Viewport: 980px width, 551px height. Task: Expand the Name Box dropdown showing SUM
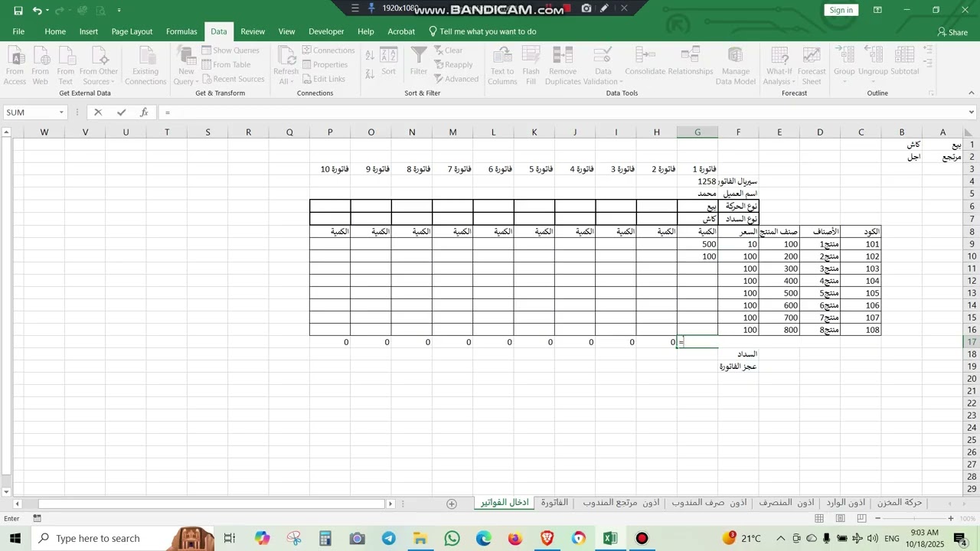pyautogui.click(x=61, y=112)
